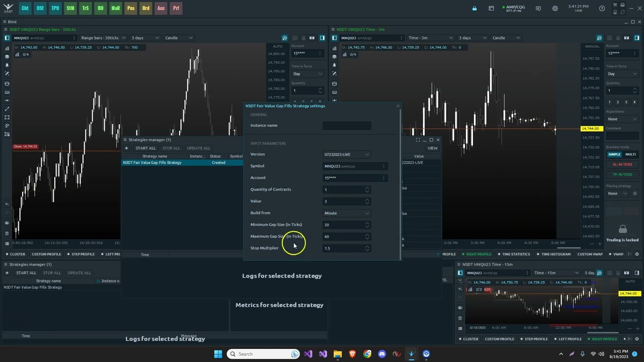Select NSDT Fair Value Gap Fills Strategy row
This screenshot has width=644, height=362.
tap(182, 163)
